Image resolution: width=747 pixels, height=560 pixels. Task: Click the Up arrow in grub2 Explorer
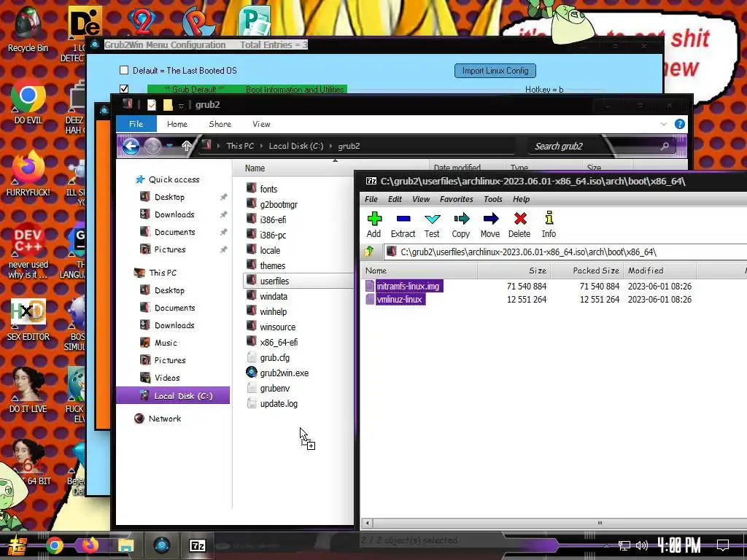[186, 146]
